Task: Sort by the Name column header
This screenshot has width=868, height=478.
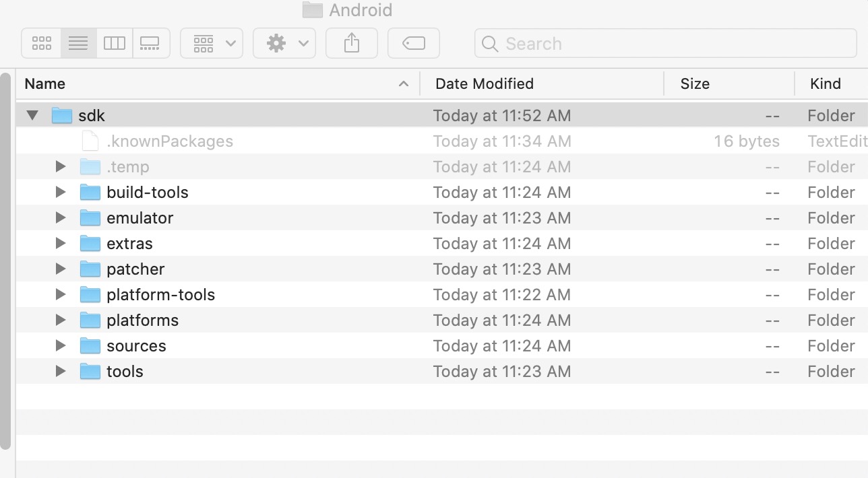Action: point(45,83)
